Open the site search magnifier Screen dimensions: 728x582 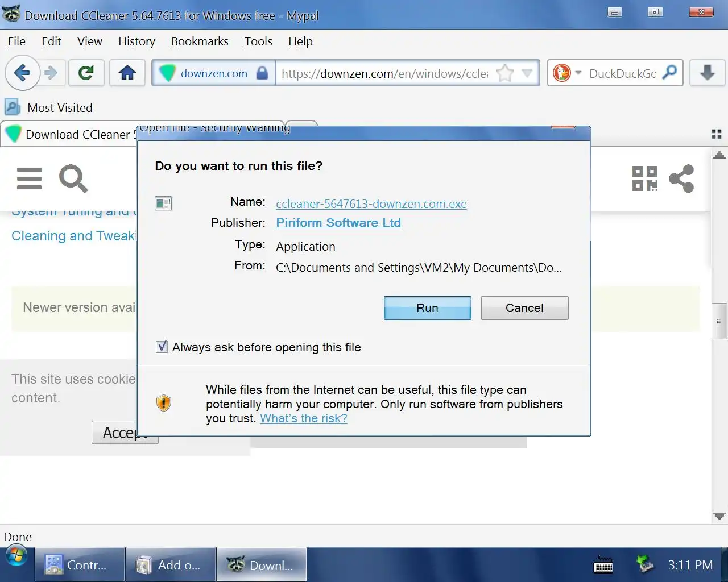[73, 178]
